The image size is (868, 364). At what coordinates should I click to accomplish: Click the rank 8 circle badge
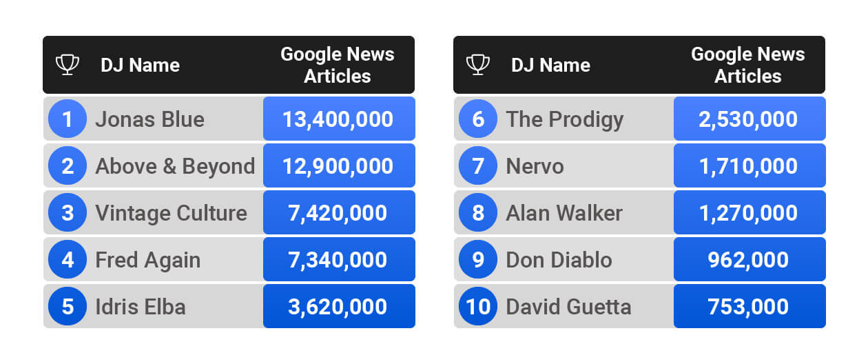478,213
